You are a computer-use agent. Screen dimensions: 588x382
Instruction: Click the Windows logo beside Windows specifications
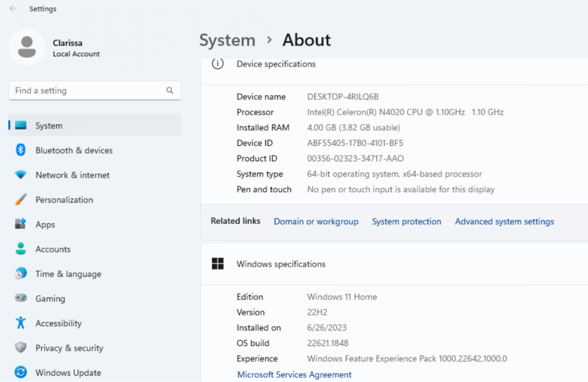pyautogui.click(x=217, y=264)
